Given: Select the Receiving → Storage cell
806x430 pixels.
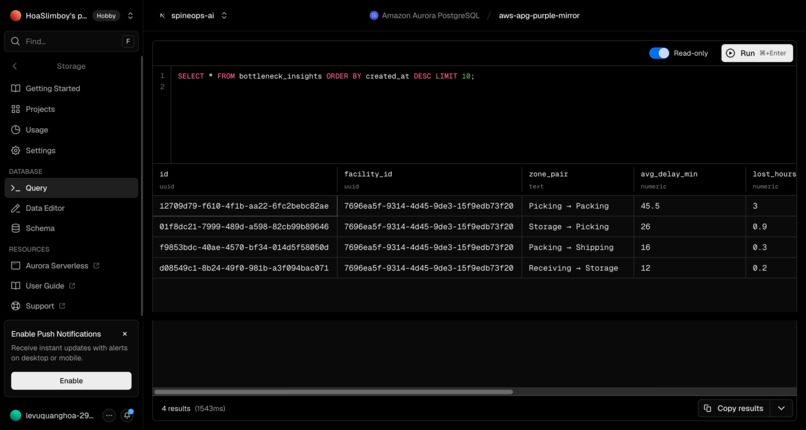Looking at the screenshot, I should coord(578,268).
